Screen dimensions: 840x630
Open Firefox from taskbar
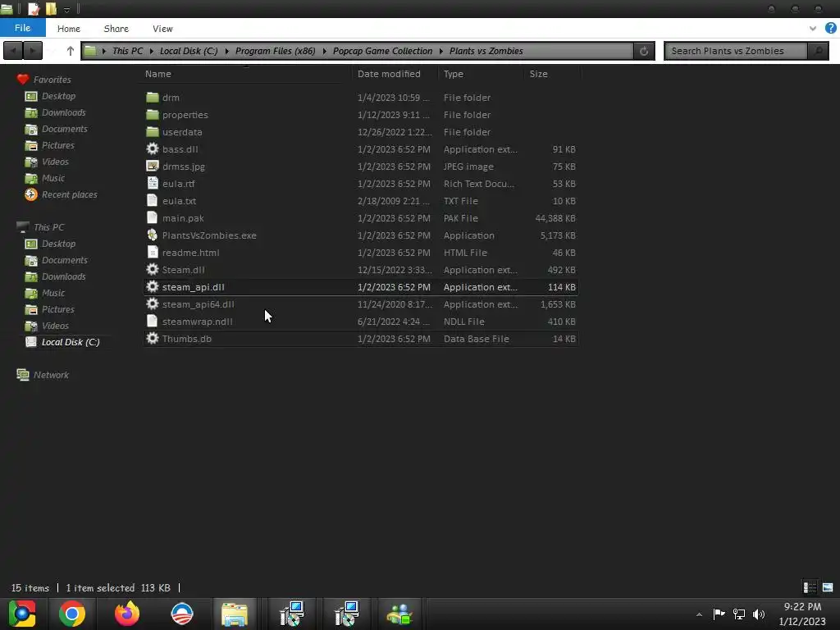pyautogui.click(x=127, y=614)
